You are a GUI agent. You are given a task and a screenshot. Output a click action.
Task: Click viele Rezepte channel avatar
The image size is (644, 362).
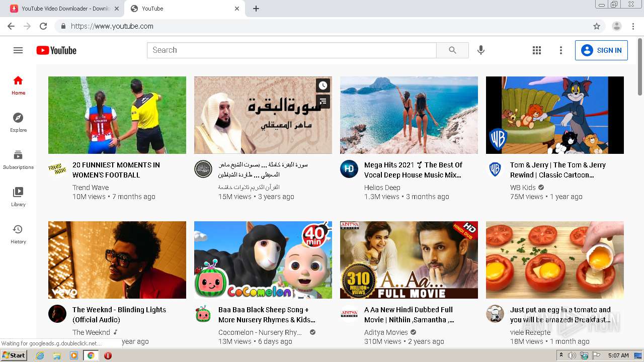[x=495, y=314]
